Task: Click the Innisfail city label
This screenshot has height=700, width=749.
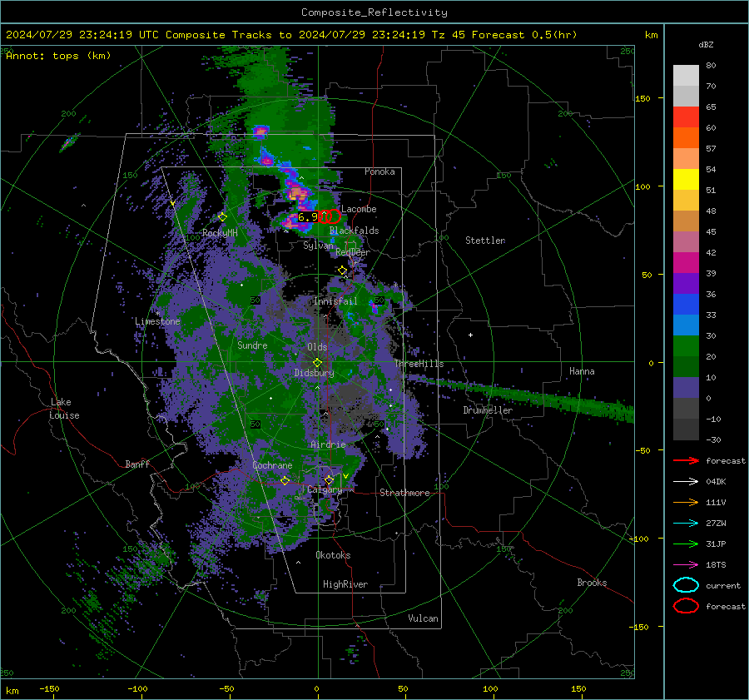Action: pyautogui.click(x=335, y=301)
